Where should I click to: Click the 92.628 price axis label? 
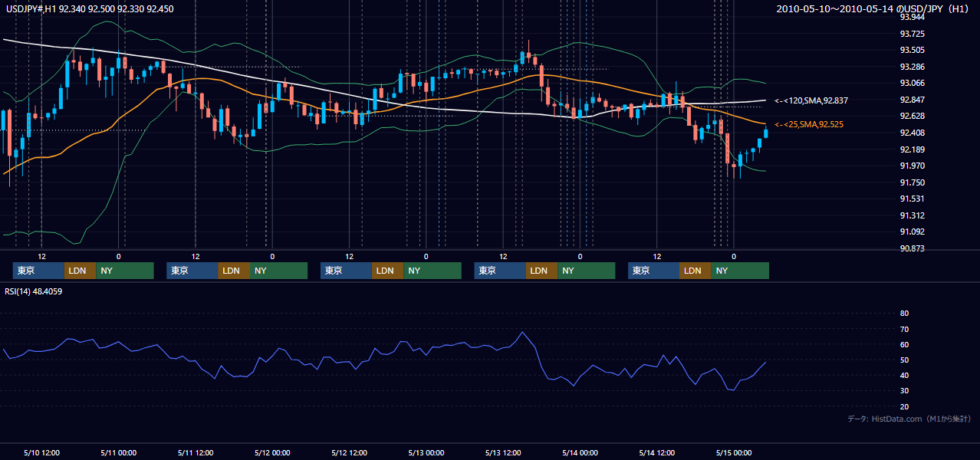[912, 116]
